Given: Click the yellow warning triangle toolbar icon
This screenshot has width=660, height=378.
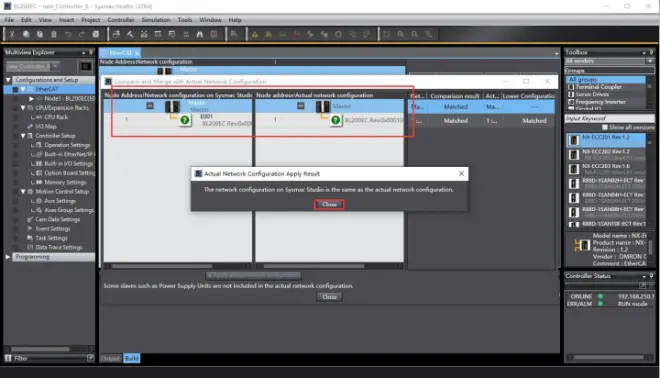Looking at the screenshot, I should [x=255, y=35].
